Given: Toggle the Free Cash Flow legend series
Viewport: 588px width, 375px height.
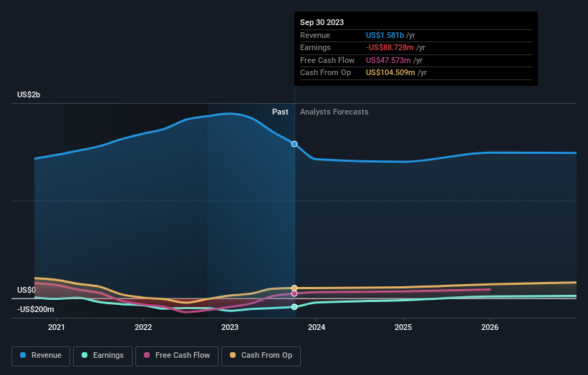Looking at the screenshot, I should tap(177, 356).
